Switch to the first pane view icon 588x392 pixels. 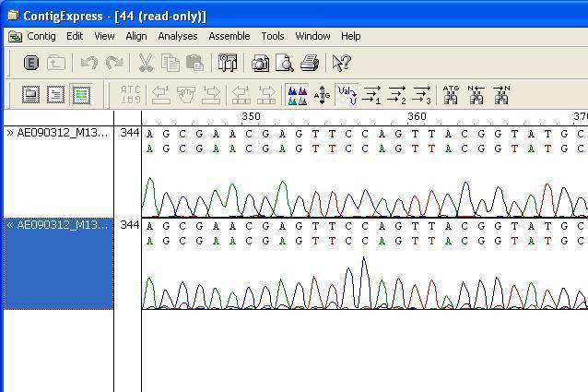pyautogui.click(x=30, y=94)
